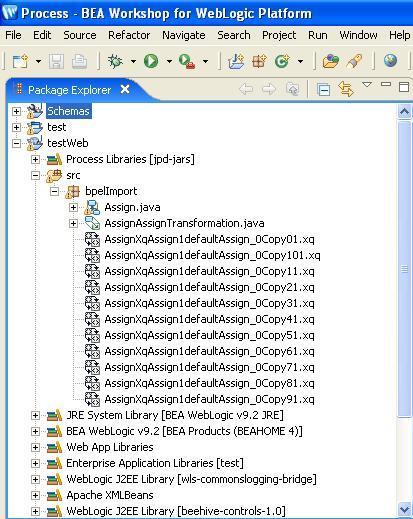Click the vertical scrollbar thumb
The image size is (413, 519).
[x=404, y=269]
